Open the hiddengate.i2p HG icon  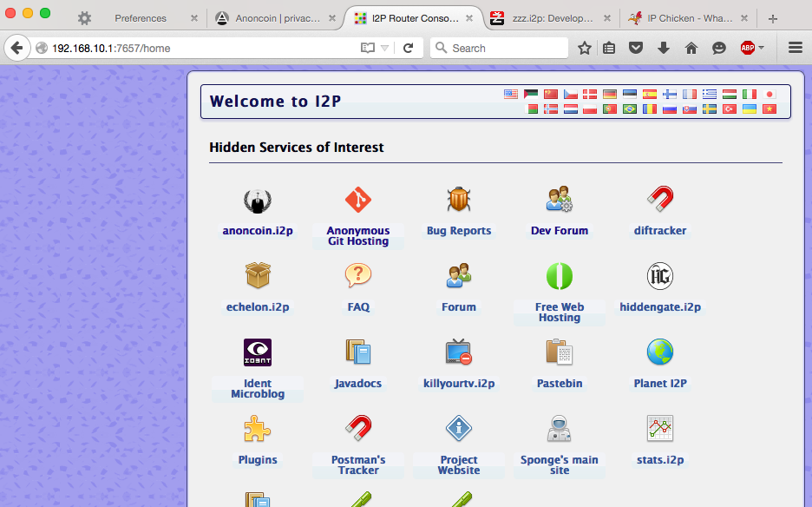[660, 276]
